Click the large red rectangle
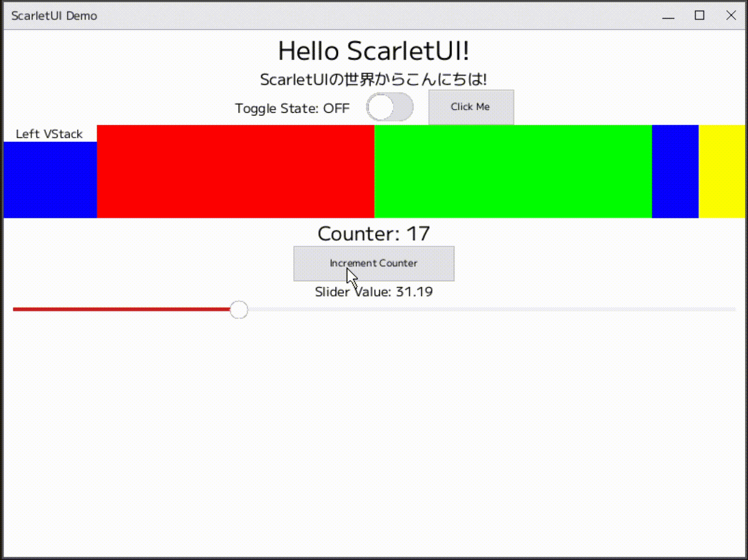This screenshot has height=560, width=748. coord(236,171)
